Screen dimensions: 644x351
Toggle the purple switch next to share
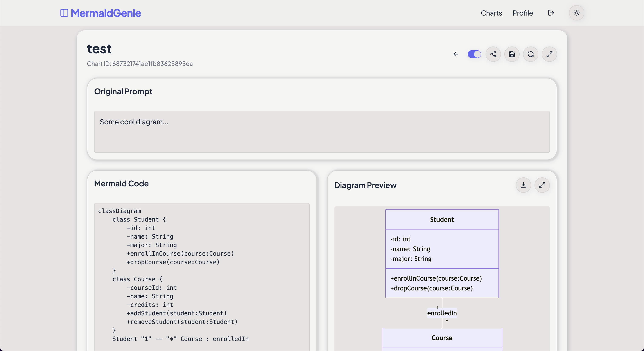[474, 54]
